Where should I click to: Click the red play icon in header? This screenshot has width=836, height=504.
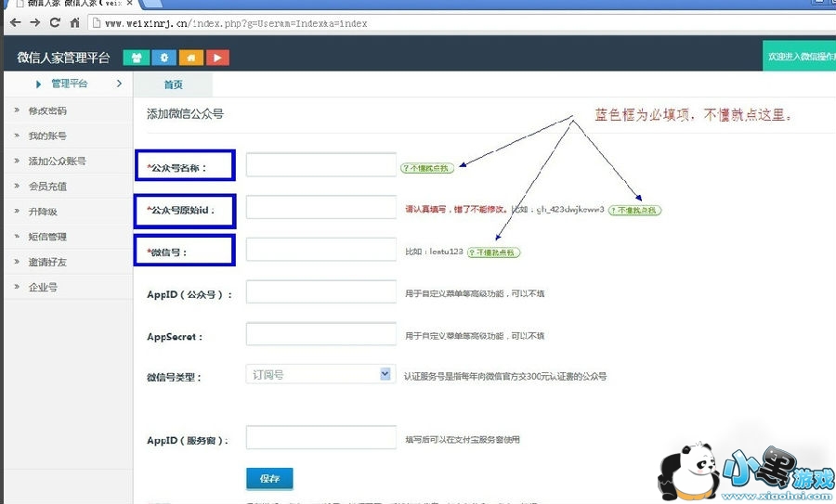pyautogui.click(x=217, y=58)
